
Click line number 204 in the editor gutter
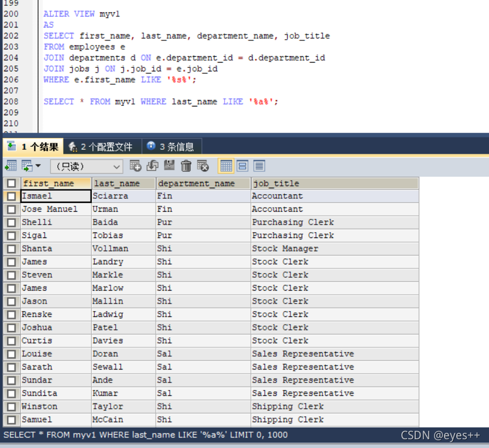(x=11, y=58)
